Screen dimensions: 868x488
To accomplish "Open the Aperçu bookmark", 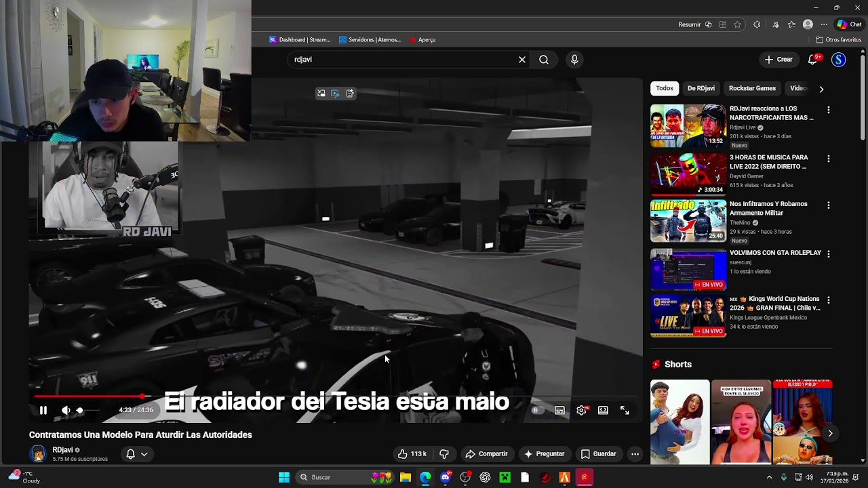I will coord(422,40).
